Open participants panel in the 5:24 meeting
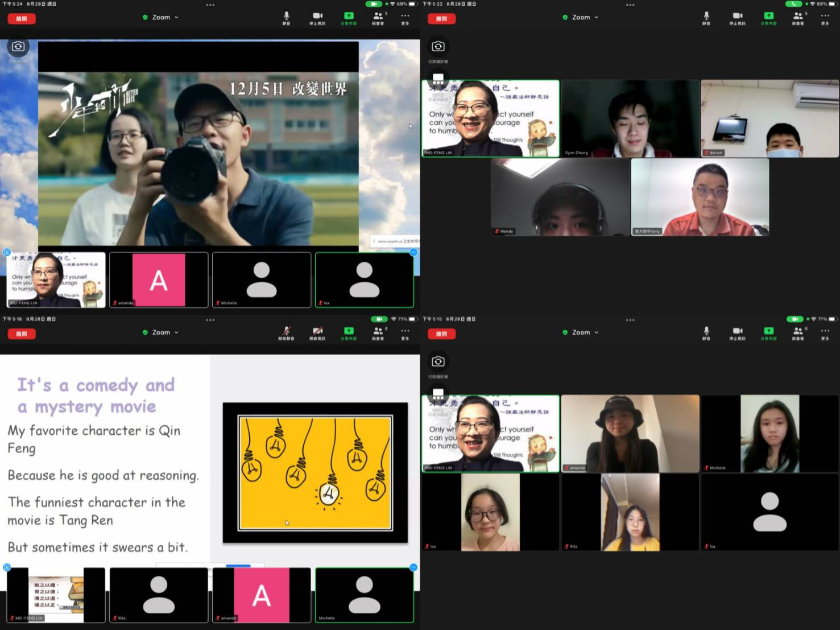 378,17
